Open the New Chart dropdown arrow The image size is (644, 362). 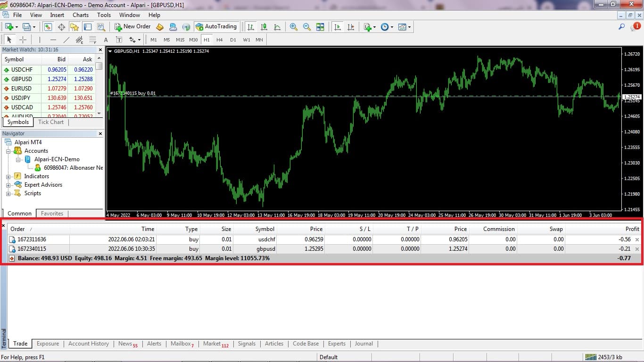17,27
